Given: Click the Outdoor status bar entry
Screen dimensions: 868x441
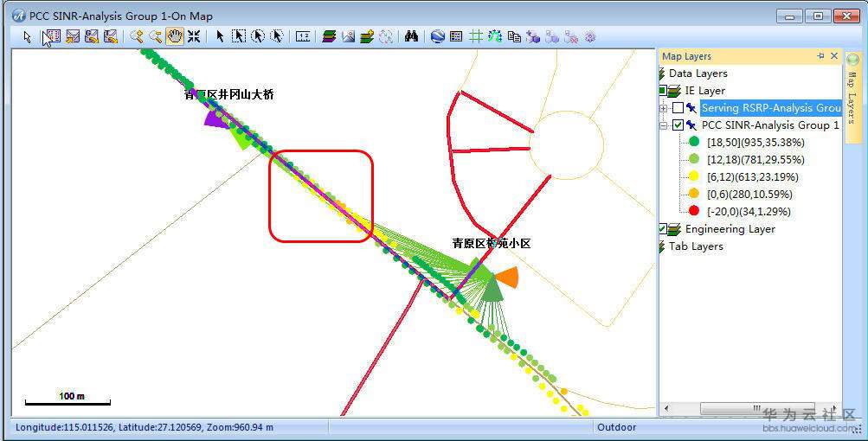Looking at the screenshot, I should pyautogui.click(x=617, y=427).
